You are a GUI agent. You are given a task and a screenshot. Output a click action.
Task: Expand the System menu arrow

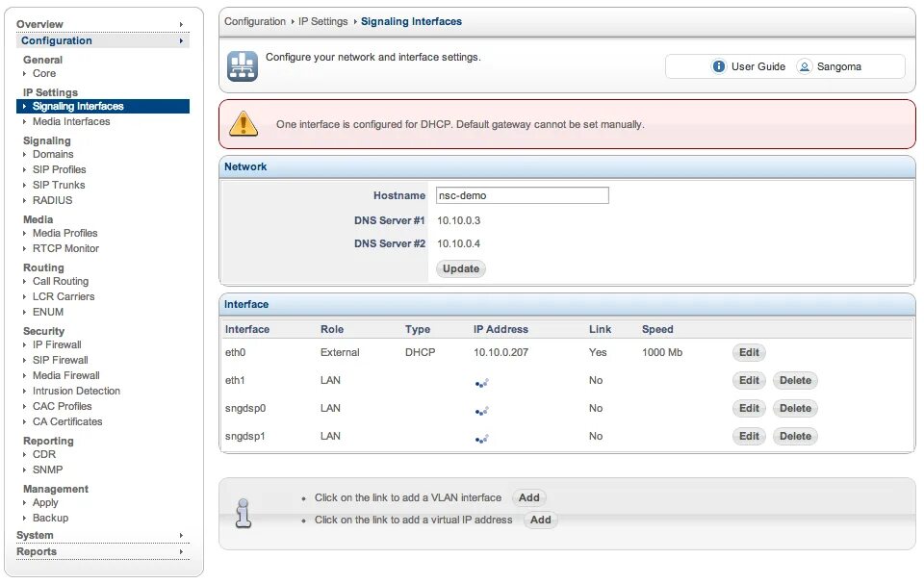[181, 536]
